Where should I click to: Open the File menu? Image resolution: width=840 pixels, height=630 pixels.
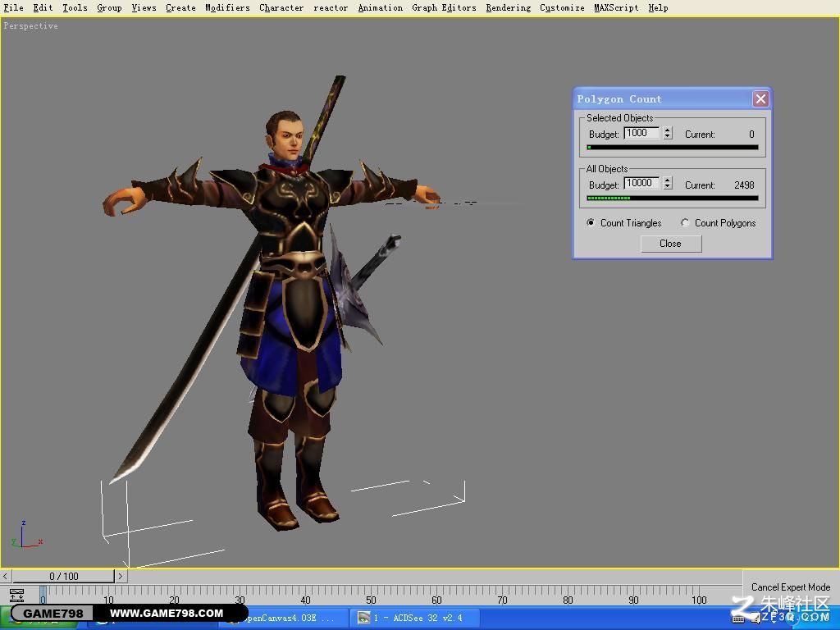click(x=13, y=7)
